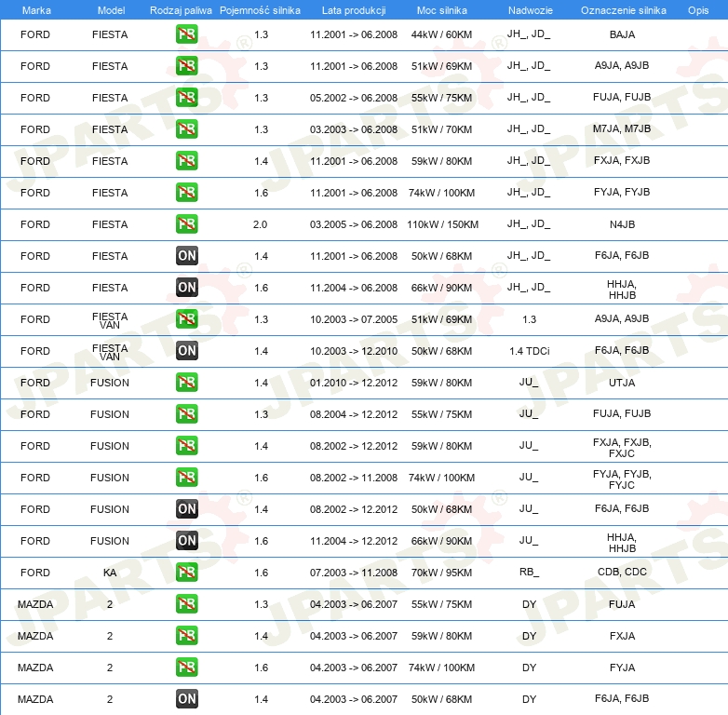Click petrol icon in Fusion FXJC row
The width and height of the screenshot is (728, 715).
(186, 445)
